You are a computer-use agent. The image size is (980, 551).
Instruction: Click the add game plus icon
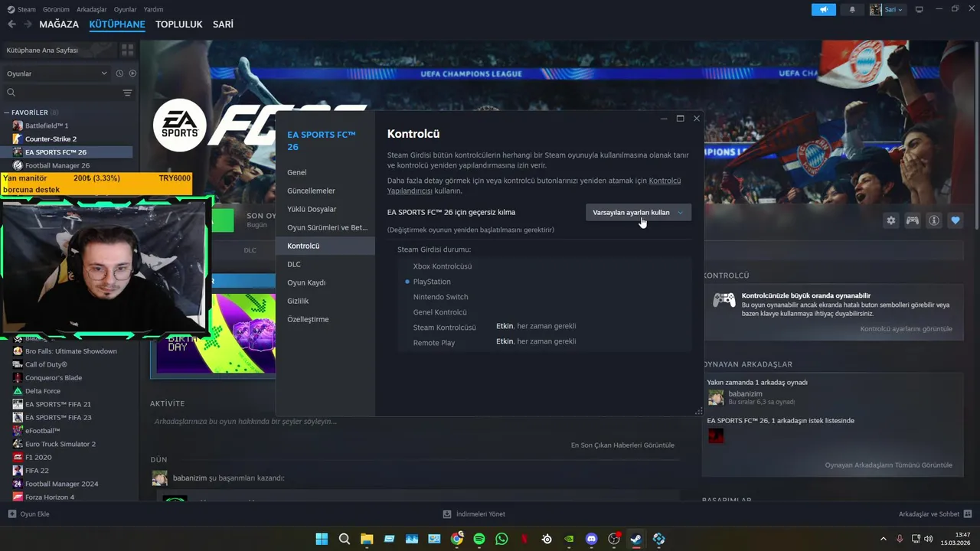coord(11,514)
